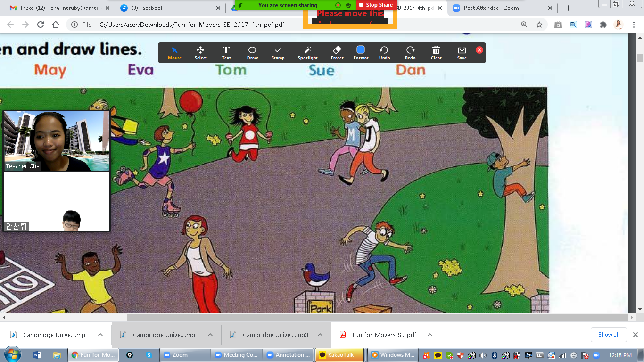Click Teacher Cha video thumbnail

pyautogui.click(x=57, y=141)
